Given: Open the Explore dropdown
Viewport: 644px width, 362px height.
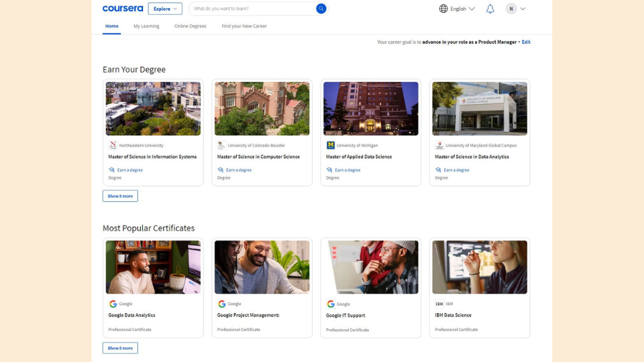Looking at the screenshot, I should pyautogui.click(x=165, y=9).
